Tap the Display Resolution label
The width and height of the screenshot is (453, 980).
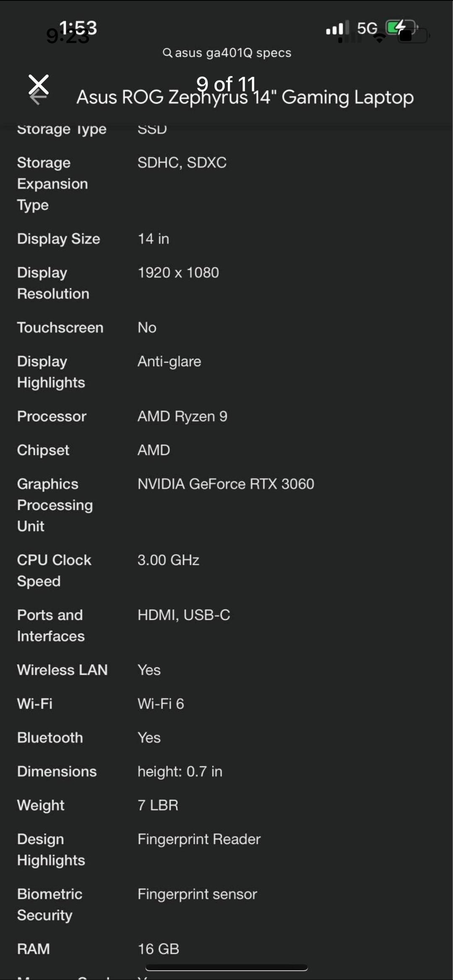[53, 283]
